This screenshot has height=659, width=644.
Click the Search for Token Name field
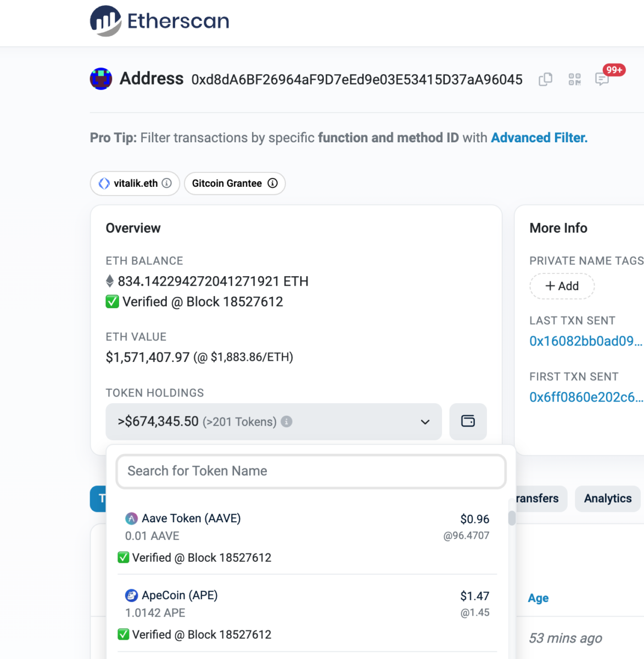click(x=311, y=471)
